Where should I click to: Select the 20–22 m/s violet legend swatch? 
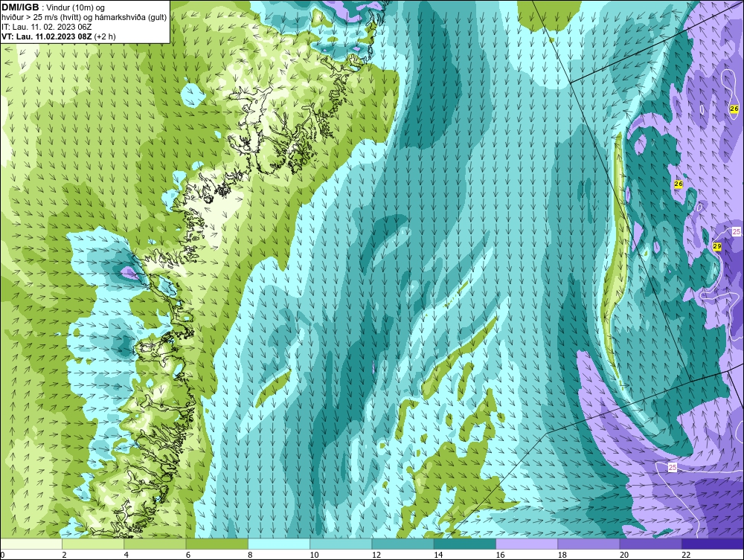(x=650, y=544)
